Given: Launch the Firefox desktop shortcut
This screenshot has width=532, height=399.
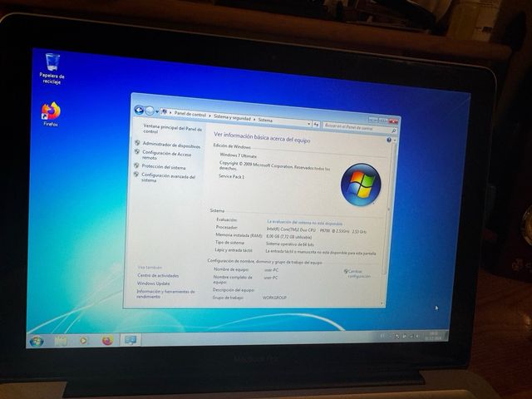Looking at the screenshot, I should 51,115.
